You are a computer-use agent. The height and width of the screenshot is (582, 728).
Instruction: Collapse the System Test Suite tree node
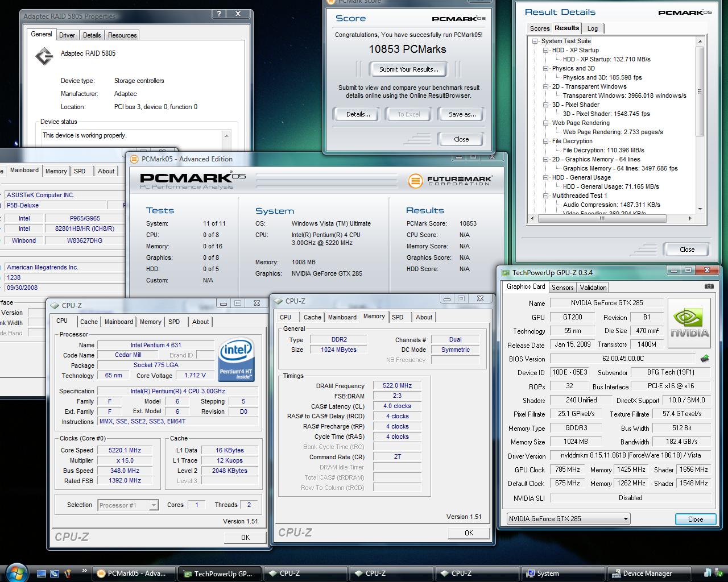click(535, 41)
